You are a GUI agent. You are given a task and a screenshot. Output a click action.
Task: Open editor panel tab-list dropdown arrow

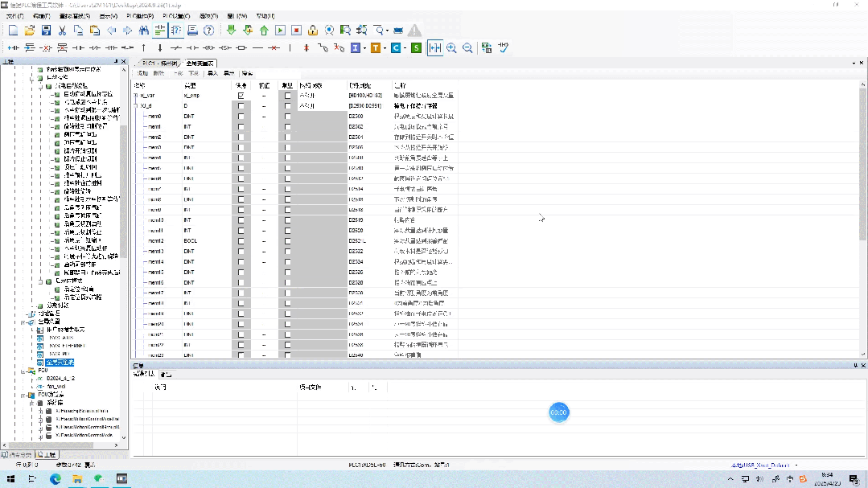[854, 63]
